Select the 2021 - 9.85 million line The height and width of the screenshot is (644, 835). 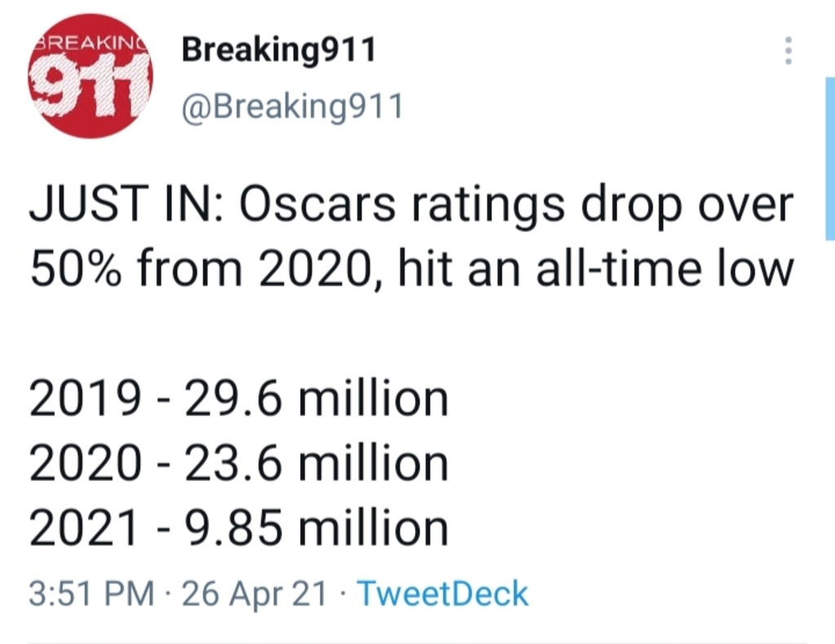click(x=239, y=528)
